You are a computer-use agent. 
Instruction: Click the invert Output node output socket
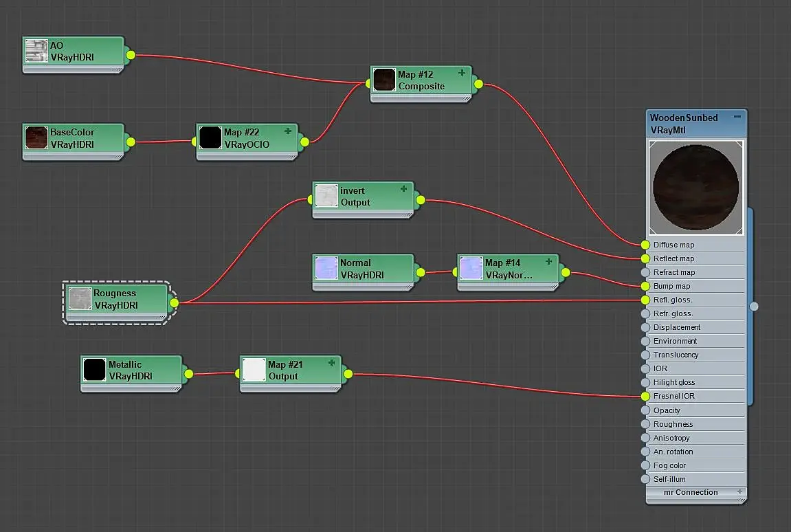coord(421,200)
